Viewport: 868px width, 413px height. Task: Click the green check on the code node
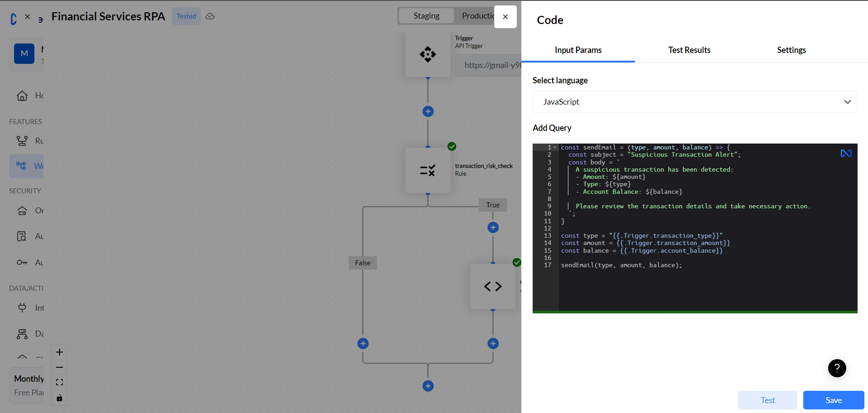[x=517, y=263]
